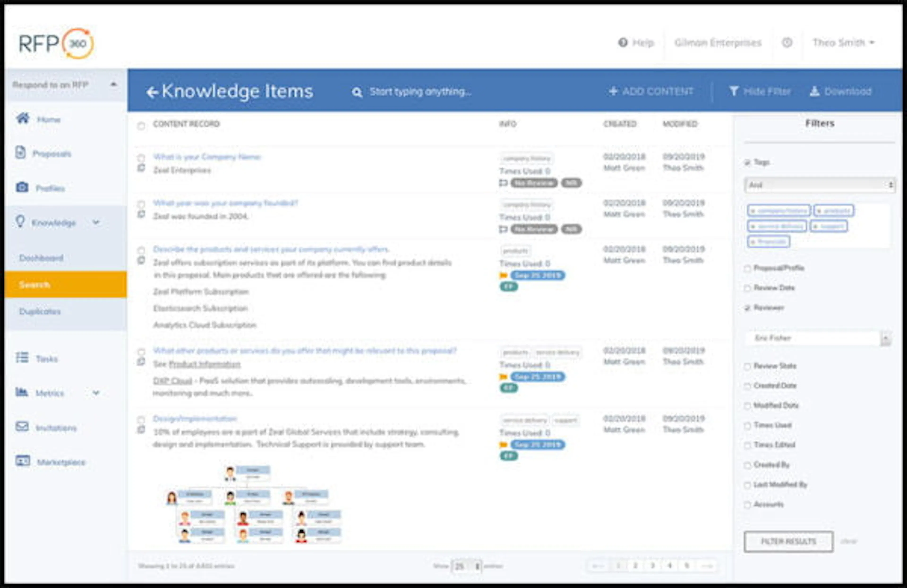This screenshot has width=907, height=588.
Task: Open Marketplace from the sidebar icon
Action: [23, 461]
